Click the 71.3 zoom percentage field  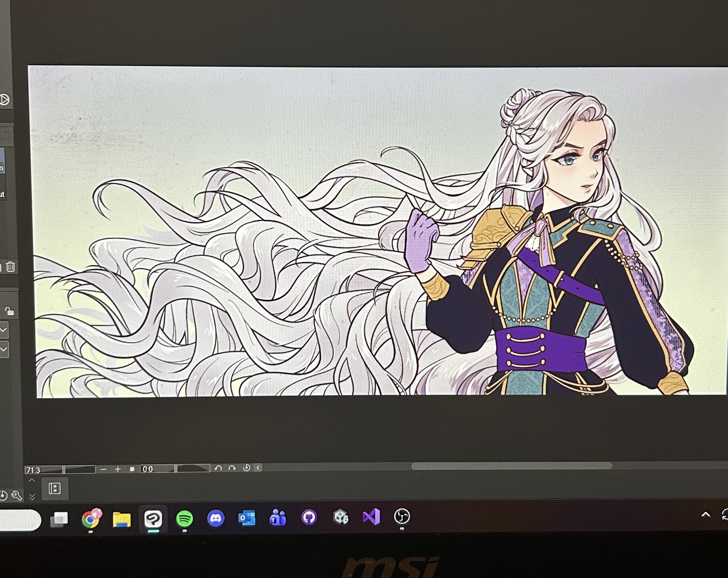point(43,470)
